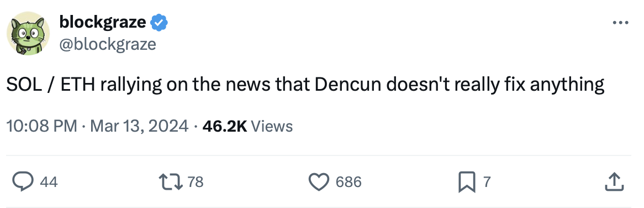Like the tweet with the heart icon
Image resolution: width=644 pixels, height=208 pixels.
[x=319, y=181]
